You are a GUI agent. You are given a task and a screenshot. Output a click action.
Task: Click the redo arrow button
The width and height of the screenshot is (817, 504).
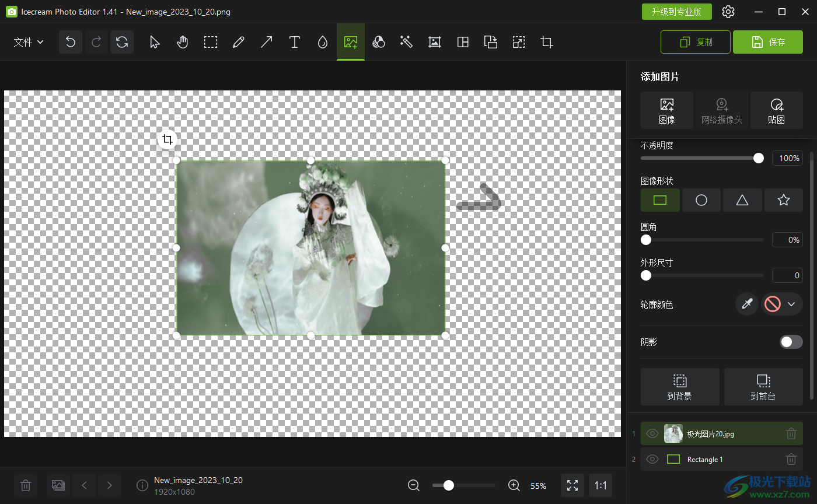pos(96,42)
